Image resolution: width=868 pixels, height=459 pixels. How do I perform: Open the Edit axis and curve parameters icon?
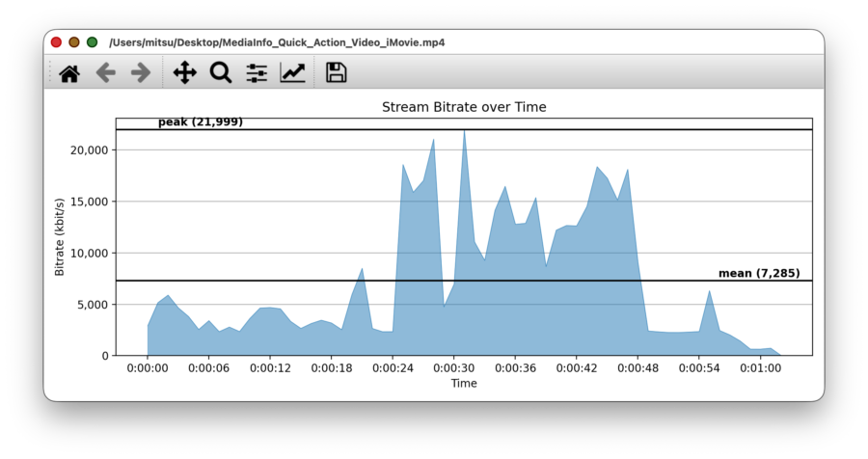292,73
